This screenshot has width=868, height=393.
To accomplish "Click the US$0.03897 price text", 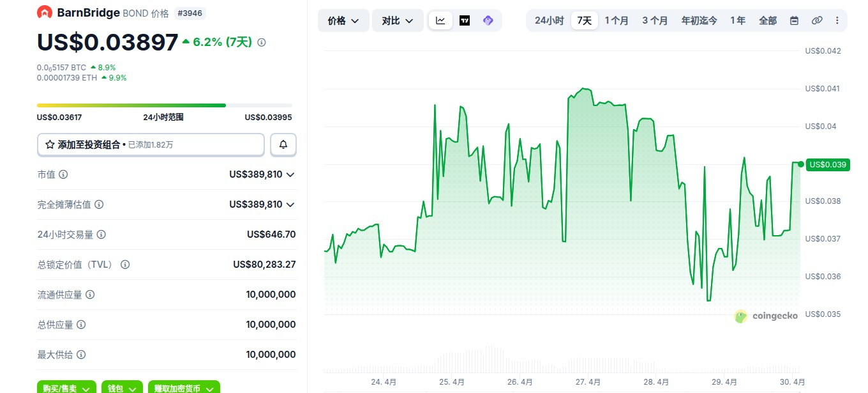I will 107,42.
